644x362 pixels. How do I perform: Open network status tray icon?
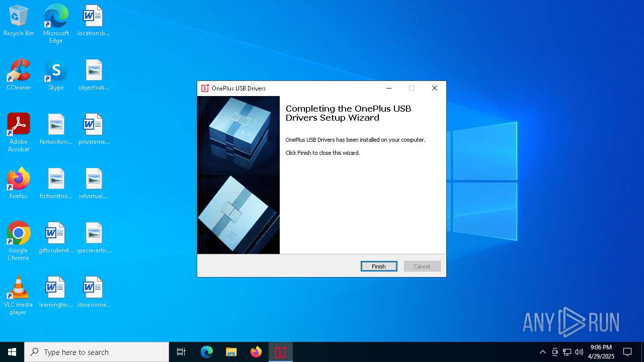567,352
